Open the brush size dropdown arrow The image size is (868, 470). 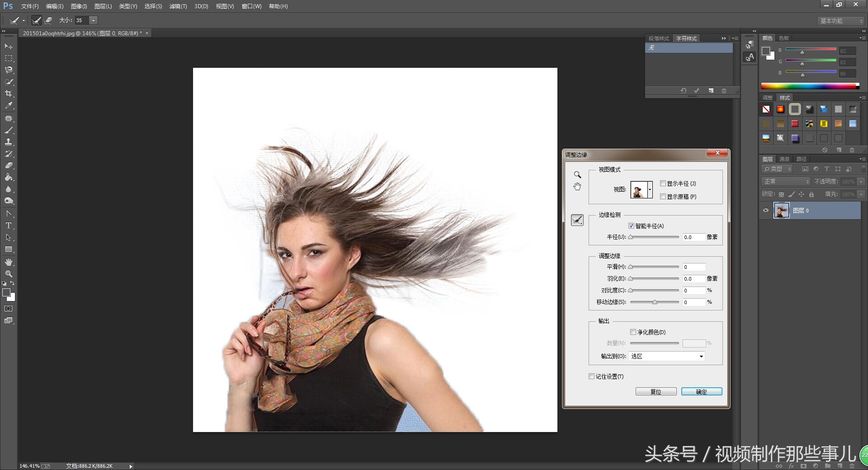tap(93, 20)
